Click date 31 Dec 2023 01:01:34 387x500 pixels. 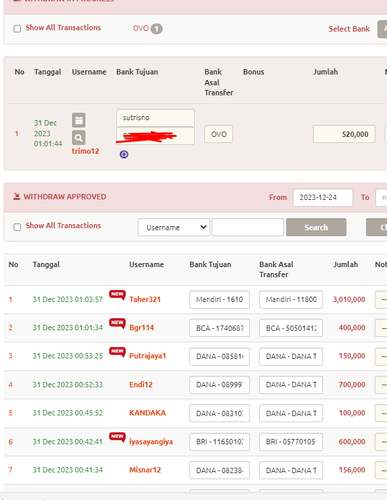pyautogui.click(x=68, y=328)
